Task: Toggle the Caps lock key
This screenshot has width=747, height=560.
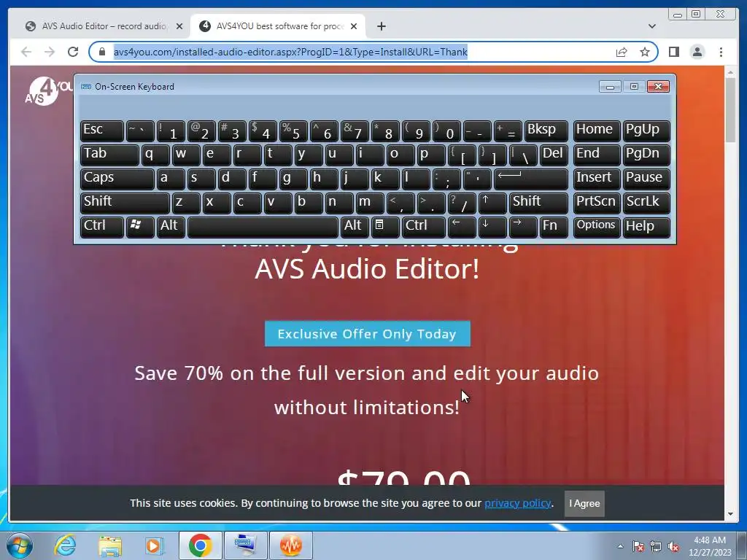Action: (117, 179)
